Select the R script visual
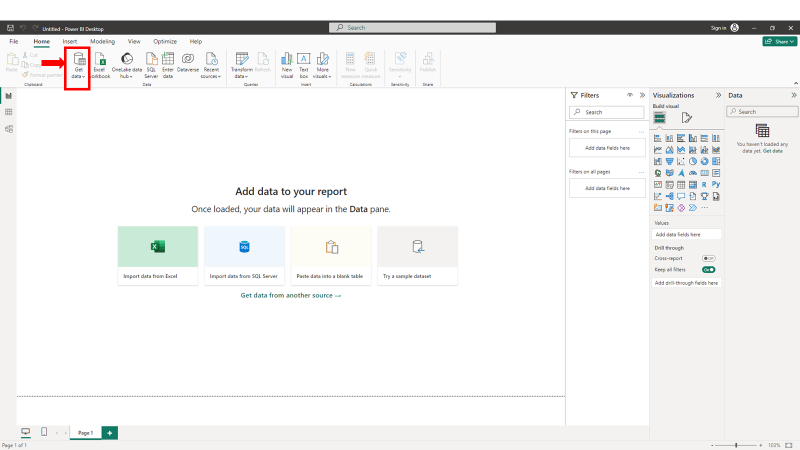This screenshot has height=450, width=800. (x=705, y=185)
